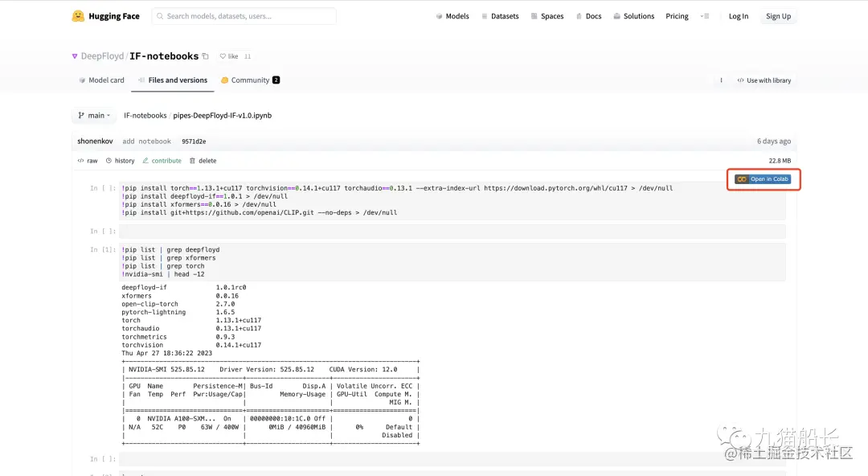The height and width of the screenshot is (476, 868).
Task: Click the pip install torch code line
Action: point(397,188)
